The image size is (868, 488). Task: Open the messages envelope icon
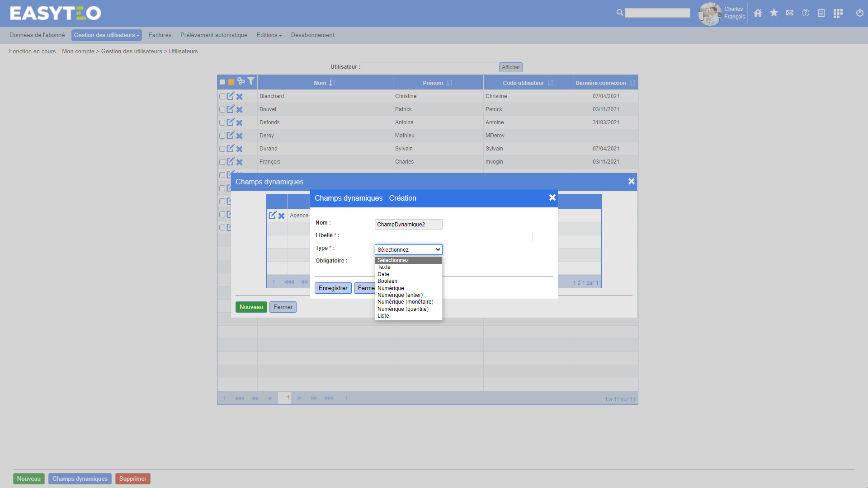(x=790, y=13)
